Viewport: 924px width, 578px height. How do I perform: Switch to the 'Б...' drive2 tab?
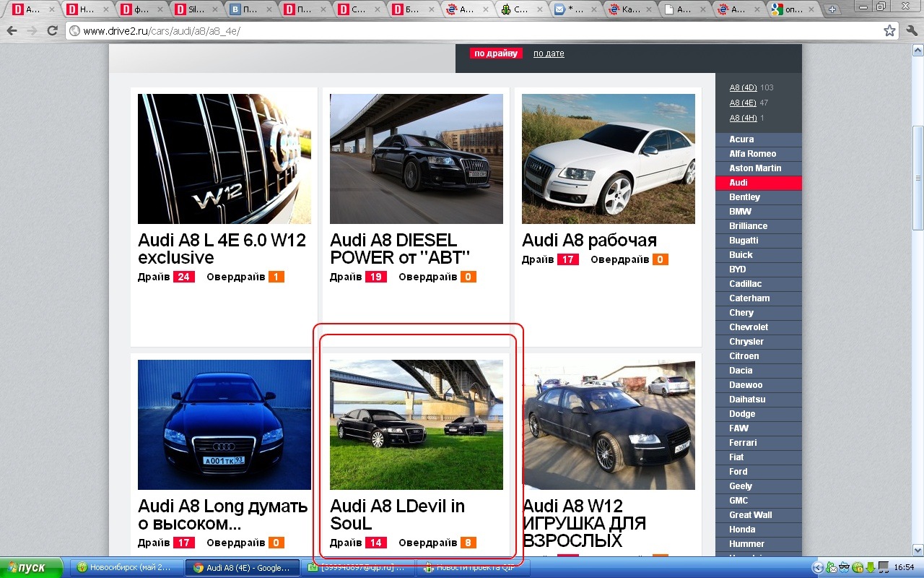pyautogui.click(x=414, y=10)
